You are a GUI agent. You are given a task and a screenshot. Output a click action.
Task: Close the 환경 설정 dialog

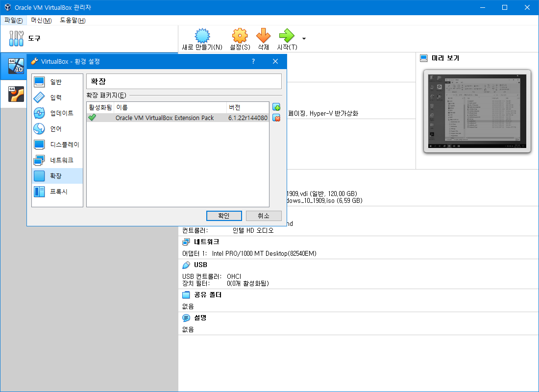[x=275, y=61]
